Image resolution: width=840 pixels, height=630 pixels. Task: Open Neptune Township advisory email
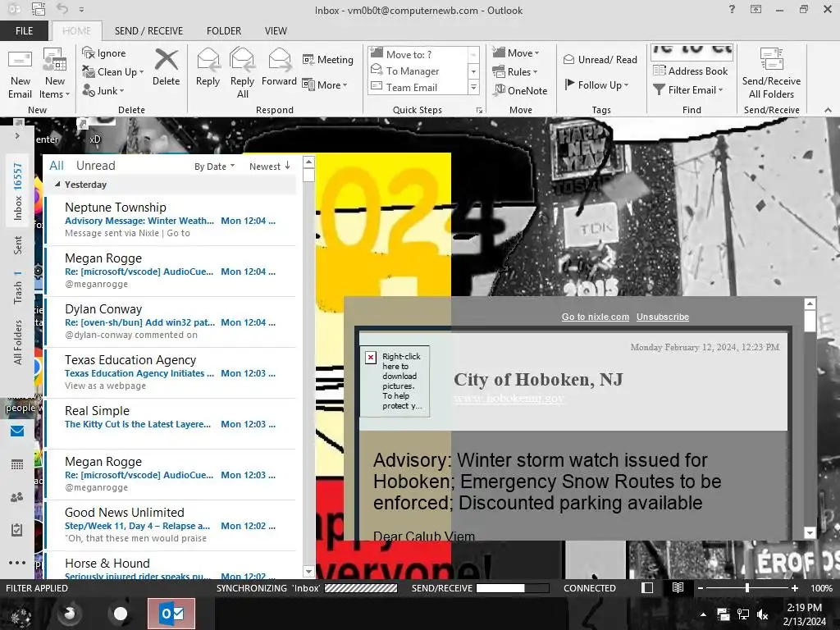[x=171, y=220]
